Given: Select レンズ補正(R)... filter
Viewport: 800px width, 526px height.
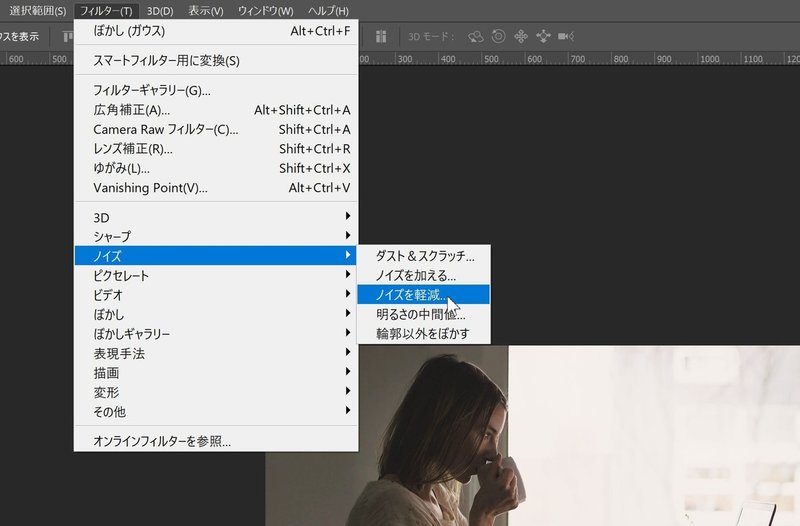Looking at the screenshot, I should pos(216,148).
